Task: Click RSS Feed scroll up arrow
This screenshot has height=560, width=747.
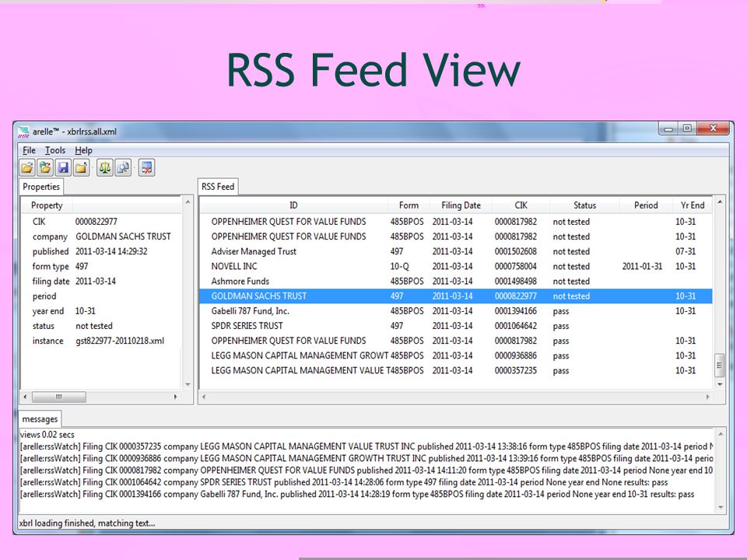Action: pos(719,202)
